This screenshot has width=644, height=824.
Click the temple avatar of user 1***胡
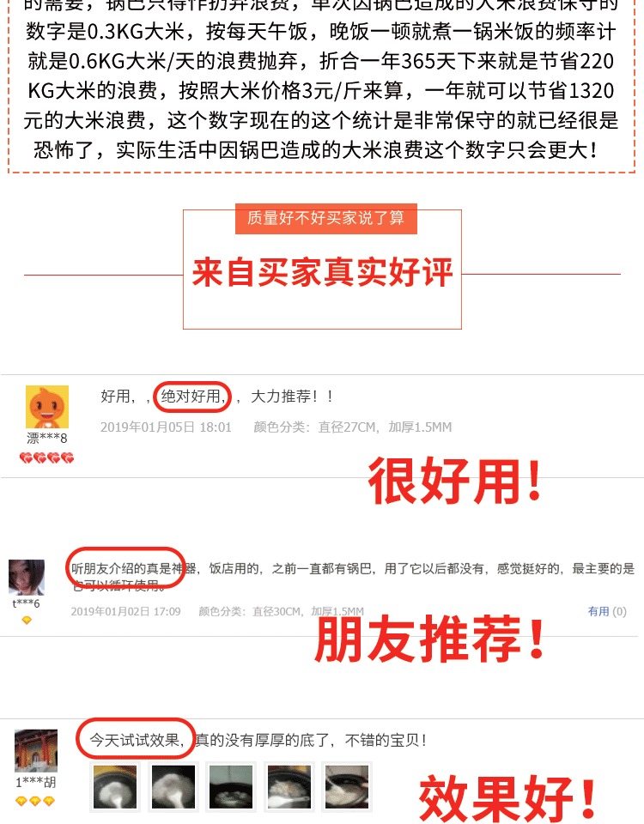click(36, 751)
